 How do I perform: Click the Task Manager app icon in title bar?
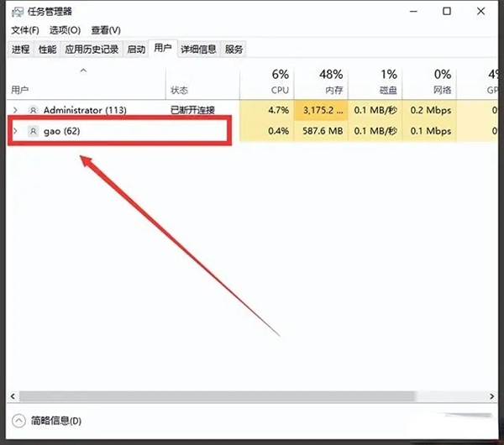point(18,12)
